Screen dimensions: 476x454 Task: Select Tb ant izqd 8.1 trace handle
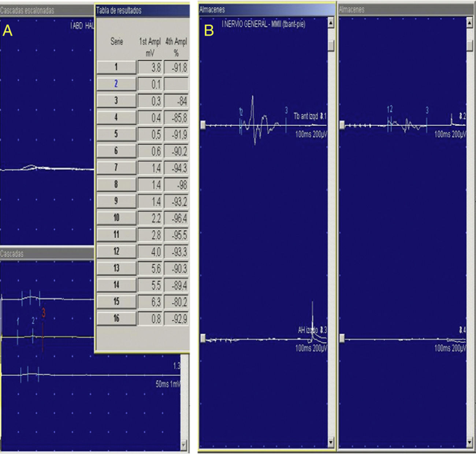[203, 125]
